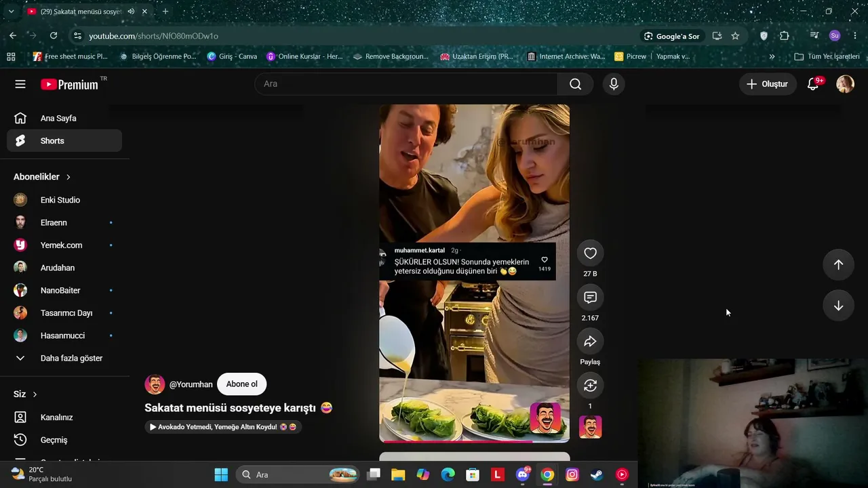Open the Hasanmucci subscription channel

(x=64, y=335)
